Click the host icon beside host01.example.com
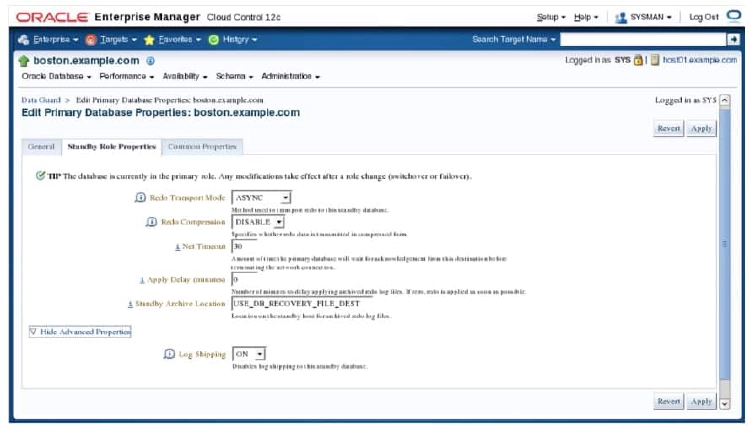Viewport: 750px width, 427px height. [x=655, y=60]
